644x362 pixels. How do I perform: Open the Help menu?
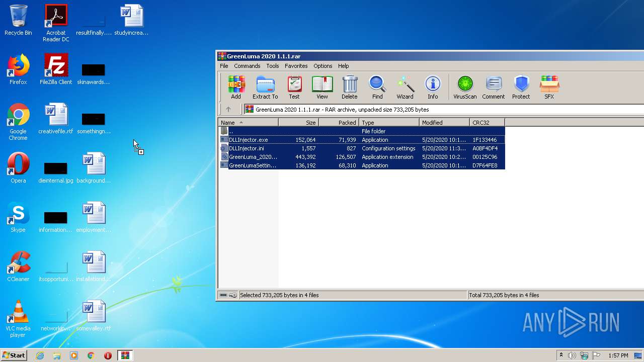click(344, 66)
